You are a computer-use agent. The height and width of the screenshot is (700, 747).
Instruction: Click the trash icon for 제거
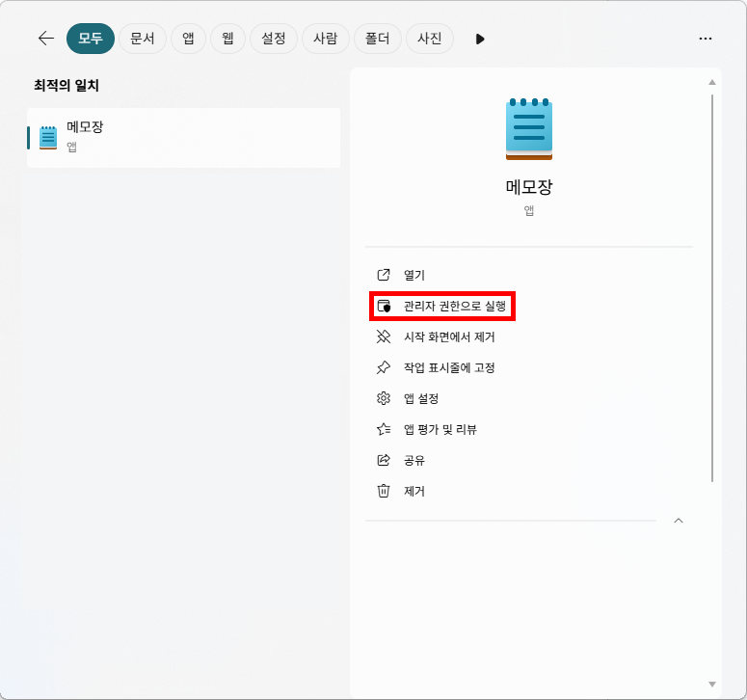coord(384,491)
